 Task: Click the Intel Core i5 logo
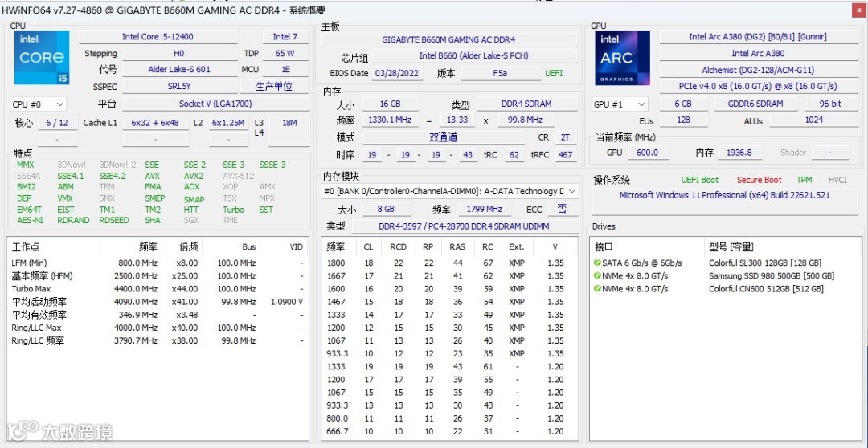(x=42, y=58)
